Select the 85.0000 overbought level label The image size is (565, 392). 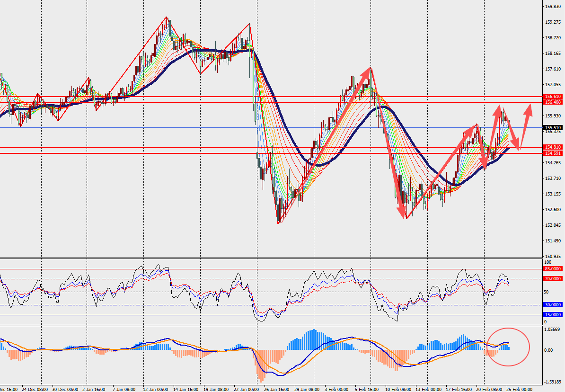[553, 269]
